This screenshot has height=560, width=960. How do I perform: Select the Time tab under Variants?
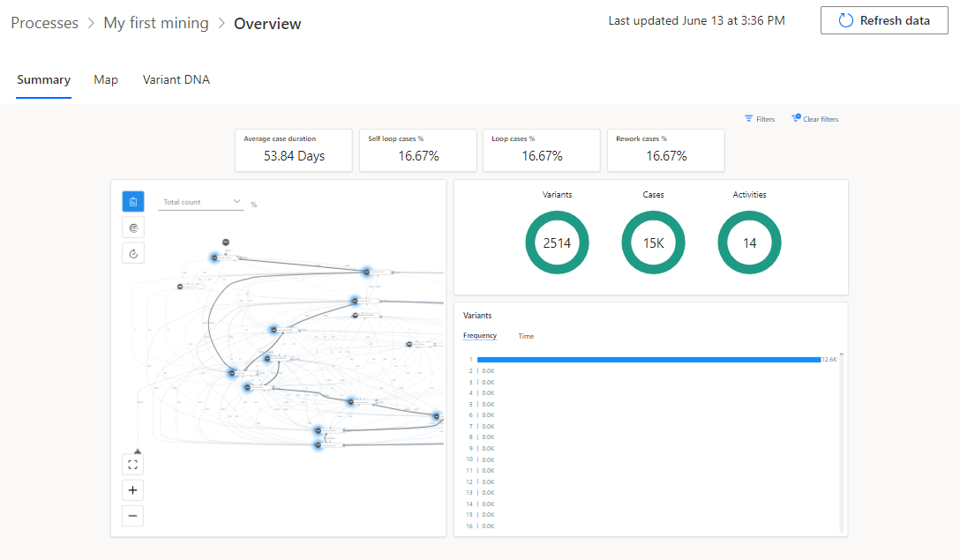pyautogui.click(x=526, y=336)
